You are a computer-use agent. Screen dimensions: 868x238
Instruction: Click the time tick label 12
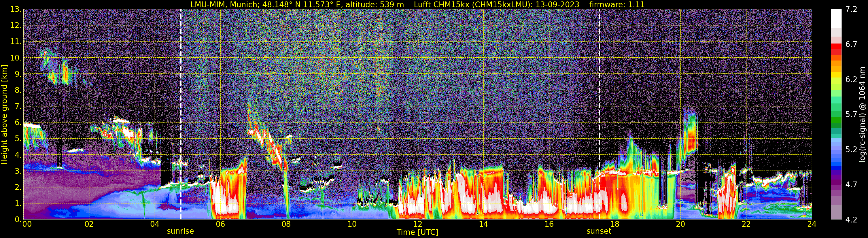417,224
